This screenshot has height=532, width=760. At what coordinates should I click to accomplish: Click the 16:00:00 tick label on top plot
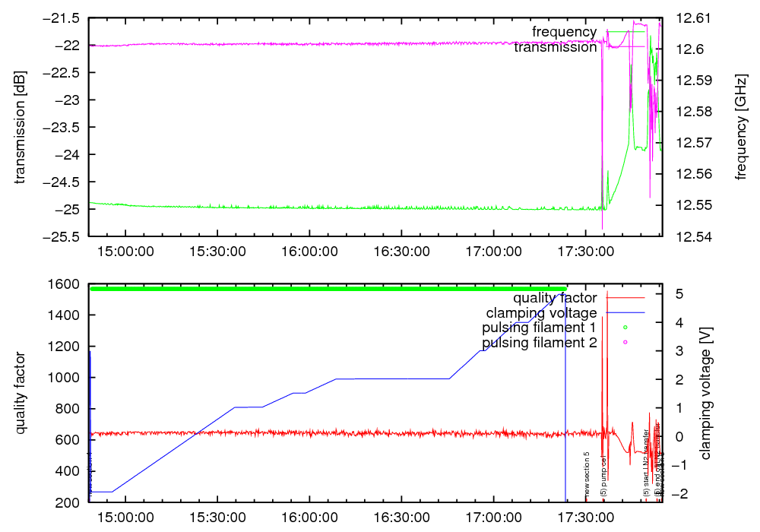point(310,251)
